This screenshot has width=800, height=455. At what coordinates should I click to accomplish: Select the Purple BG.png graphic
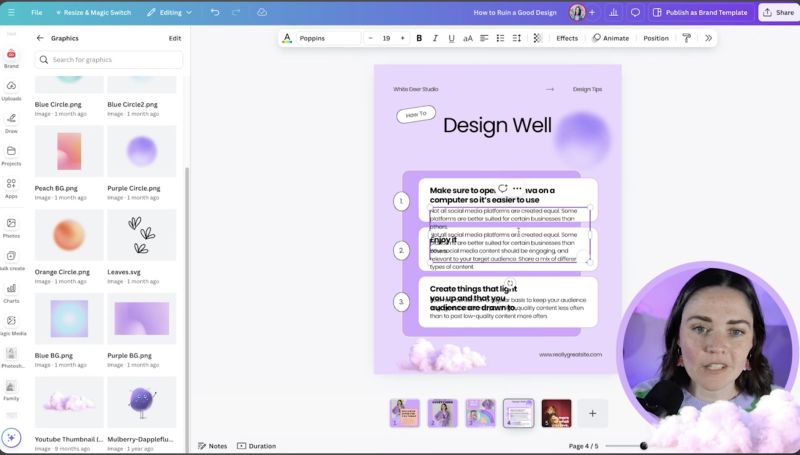pos(141,318)
